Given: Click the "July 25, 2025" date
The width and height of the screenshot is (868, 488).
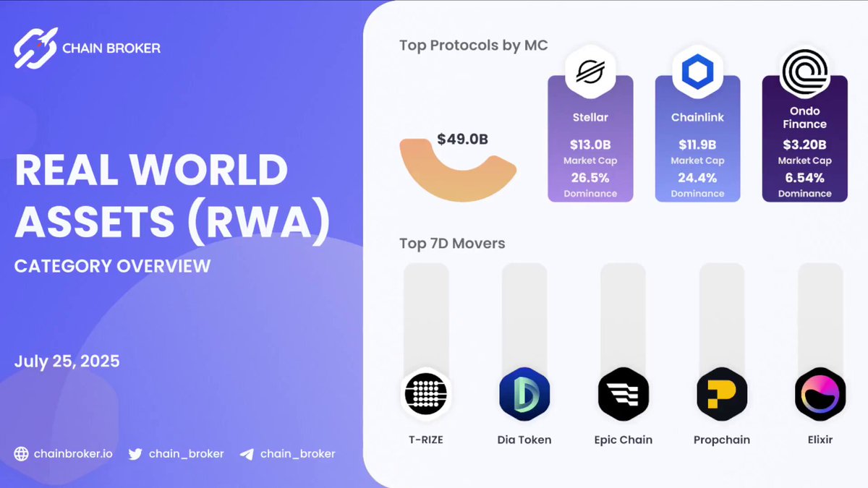Looking at the screenshot, I should click(x=67, y=361).
